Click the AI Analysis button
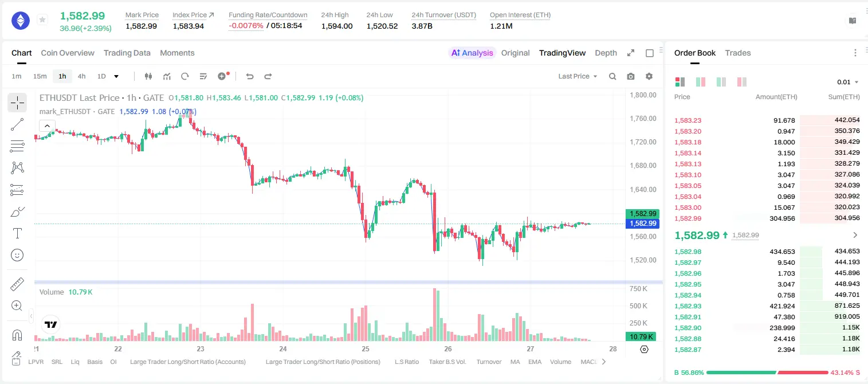Image resolution: width=868 pixels, height=384 pixels. pos(472,53)
